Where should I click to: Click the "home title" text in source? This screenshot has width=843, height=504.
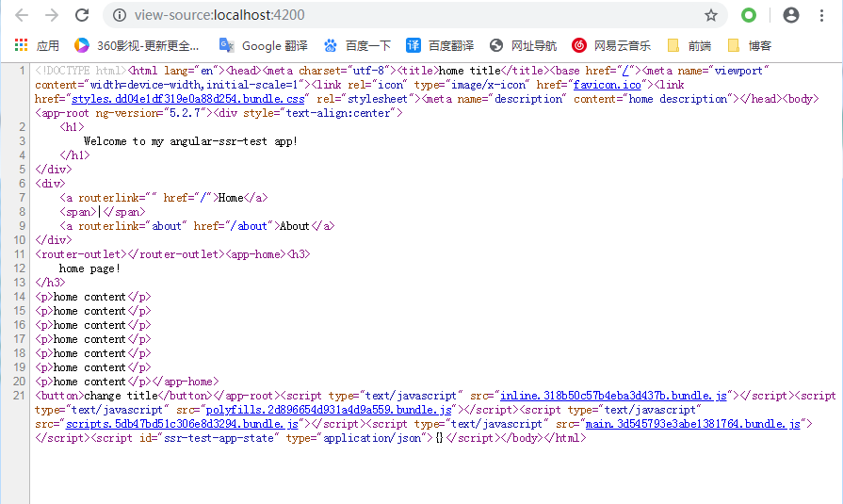tap(470, 71)
